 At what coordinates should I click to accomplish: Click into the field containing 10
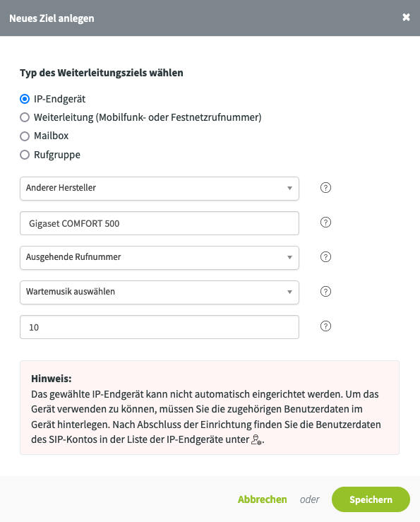(160, 327)
